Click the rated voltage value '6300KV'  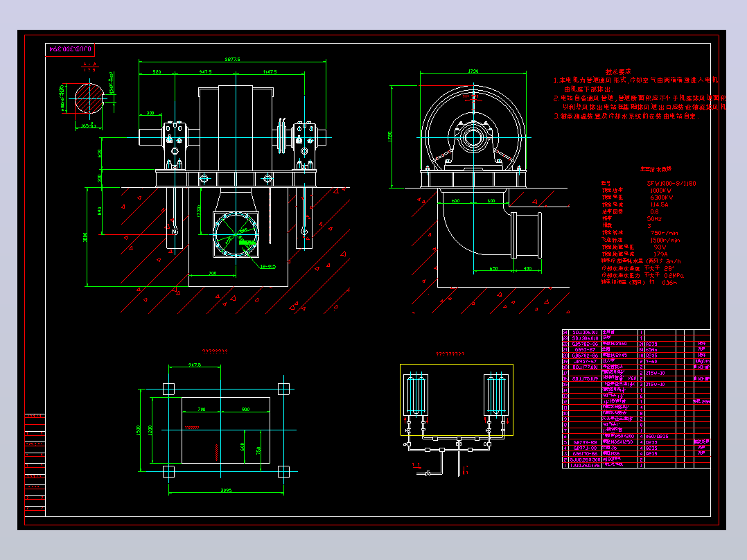coord(661,198)
